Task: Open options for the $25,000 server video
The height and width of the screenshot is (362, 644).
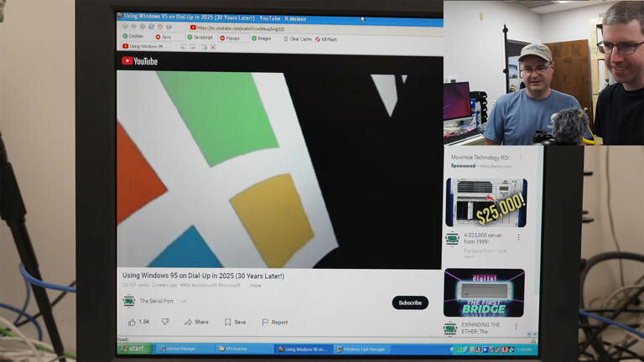Action: click(x=518, y=237)
